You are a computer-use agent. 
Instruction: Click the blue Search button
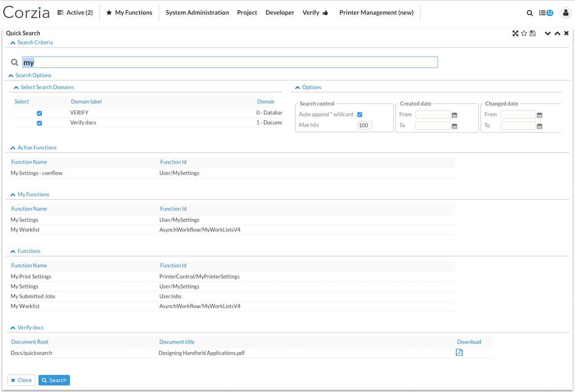[x=54, y=380]
